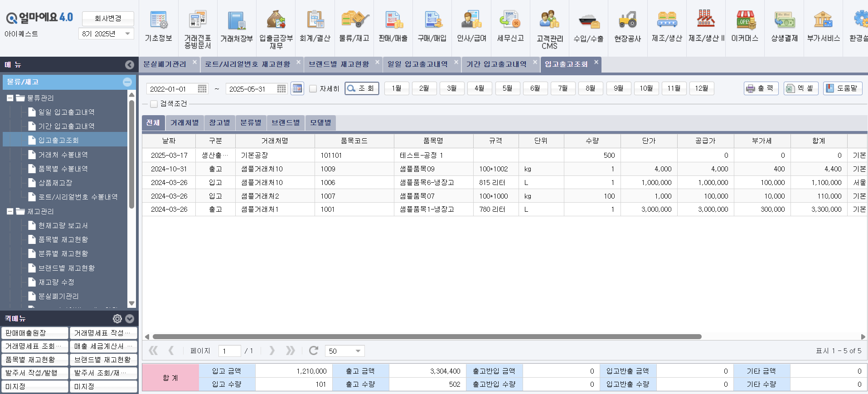Collapse the 재고관리 tree folder

point(10,211)
